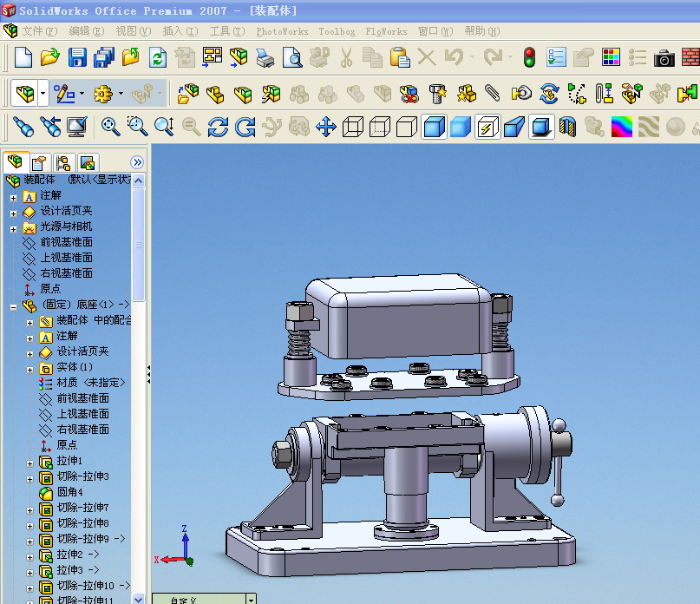Image resolution: width=700 pixels, height=604 pixels.
Task: Open the 文件(F) menu
Action: pos(40,31)
